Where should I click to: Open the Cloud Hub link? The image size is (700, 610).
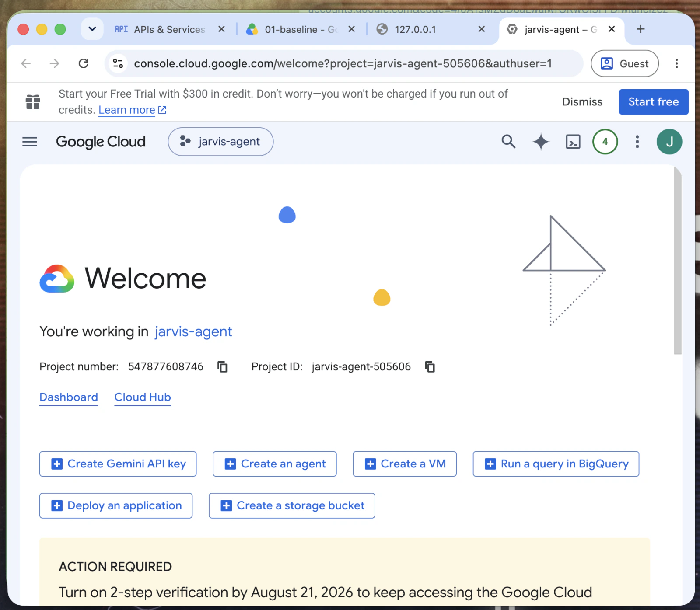pyautogui.click(x=143, y=397)
